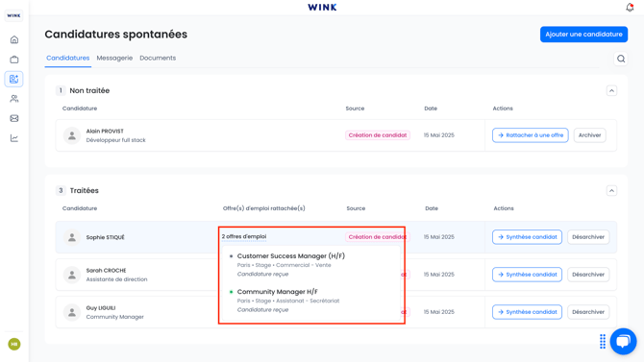This screenshot has height=362, width=644.
Task: Collapse the Non traitée section
Action: pos(611,90)
